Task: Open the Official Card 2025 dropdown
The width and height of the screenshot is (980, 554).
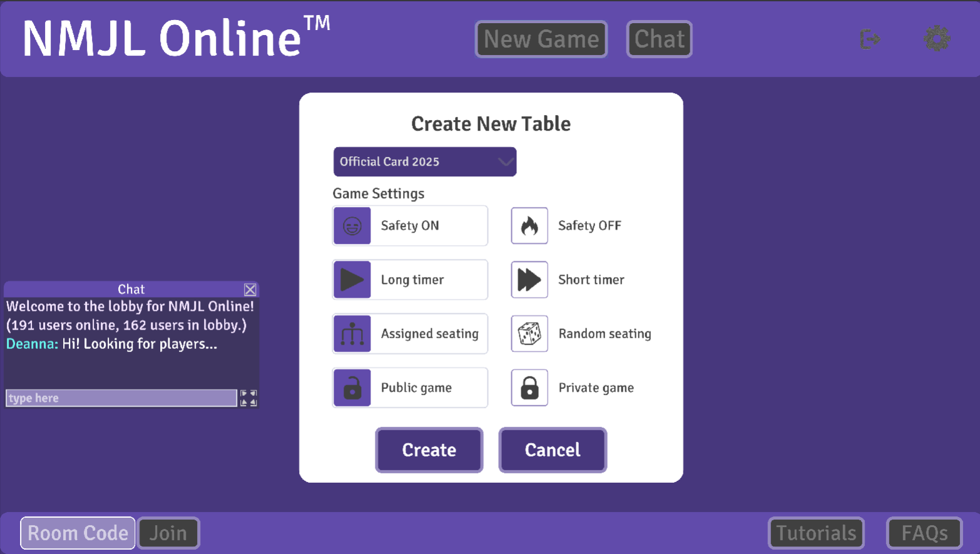Action: click(x=424, y=161)
